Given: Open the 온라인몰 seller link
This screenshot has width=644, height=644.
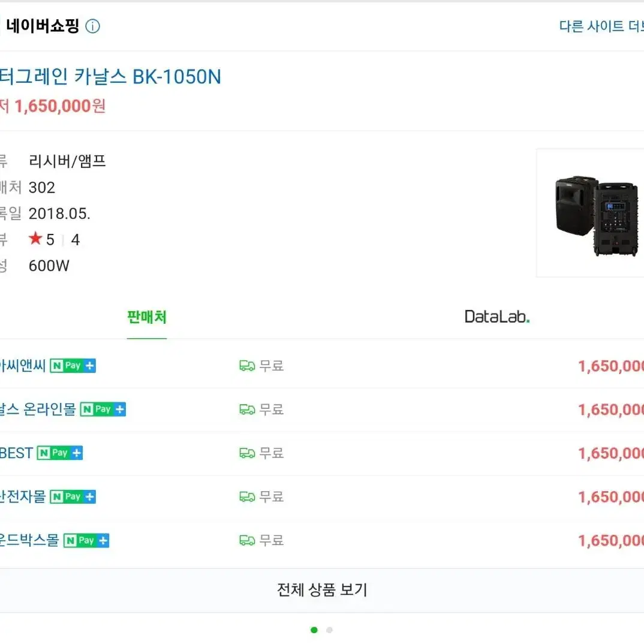Looking at the screenshot, I should (x=38, y=409).
